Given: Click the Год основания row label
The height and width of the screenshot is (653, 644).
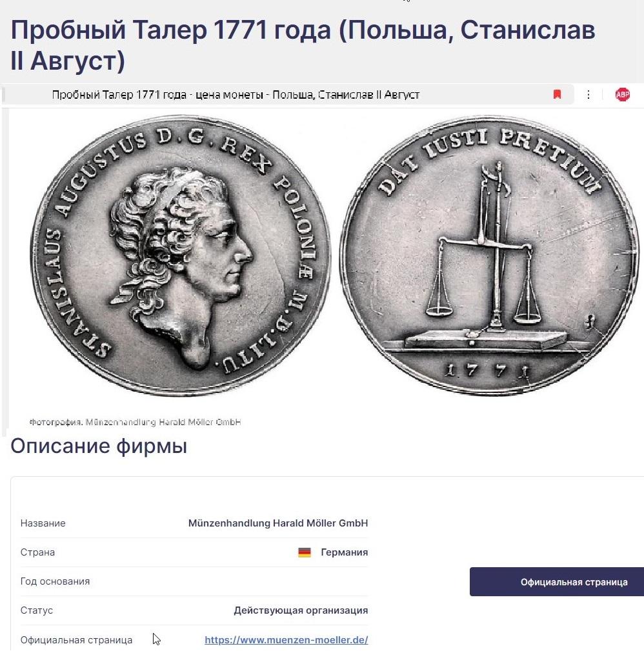Looking at the screenshot, I should coord(55,581).
